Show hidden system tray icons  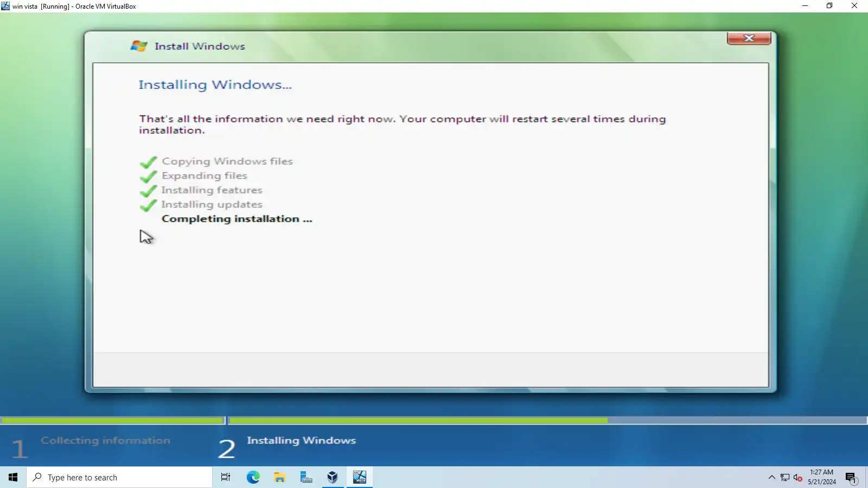(771, 478)
